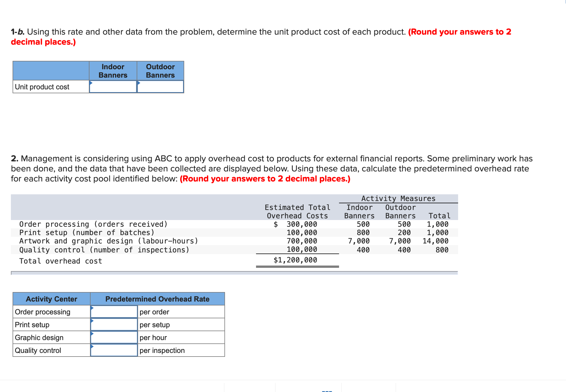The image size is (566, 392).
Task: Click the 14,000 labour-hours total value
Action: [435, 241]
